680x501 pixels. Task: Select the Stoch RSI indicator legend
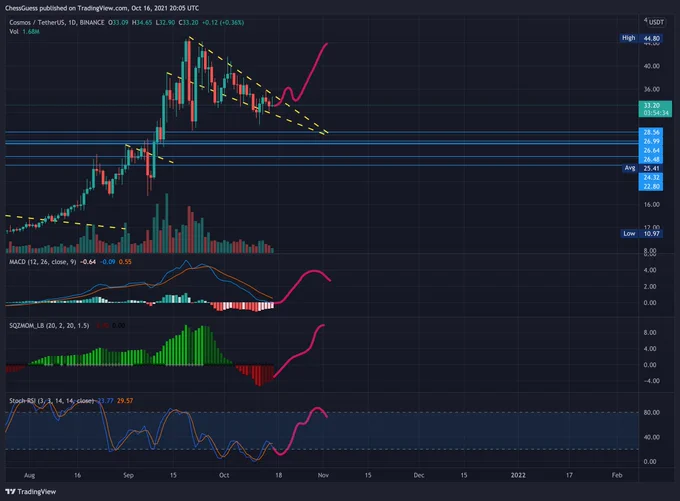[51, 400]
